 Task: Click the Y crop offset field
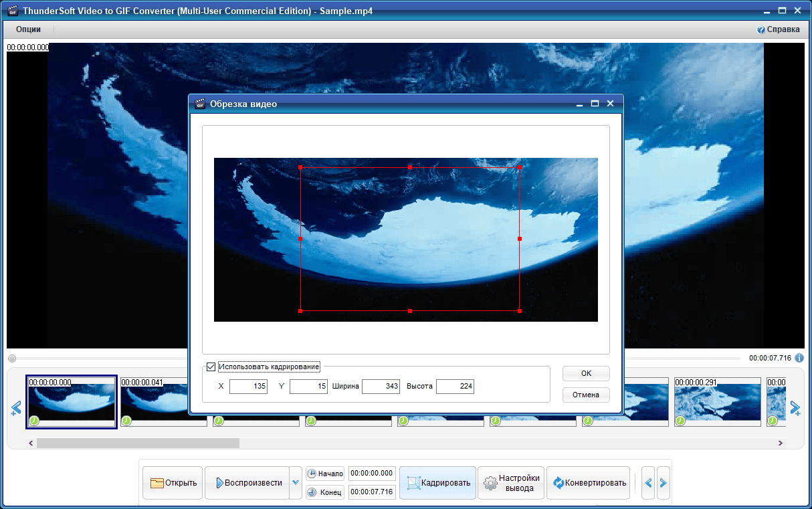[308, 387]
